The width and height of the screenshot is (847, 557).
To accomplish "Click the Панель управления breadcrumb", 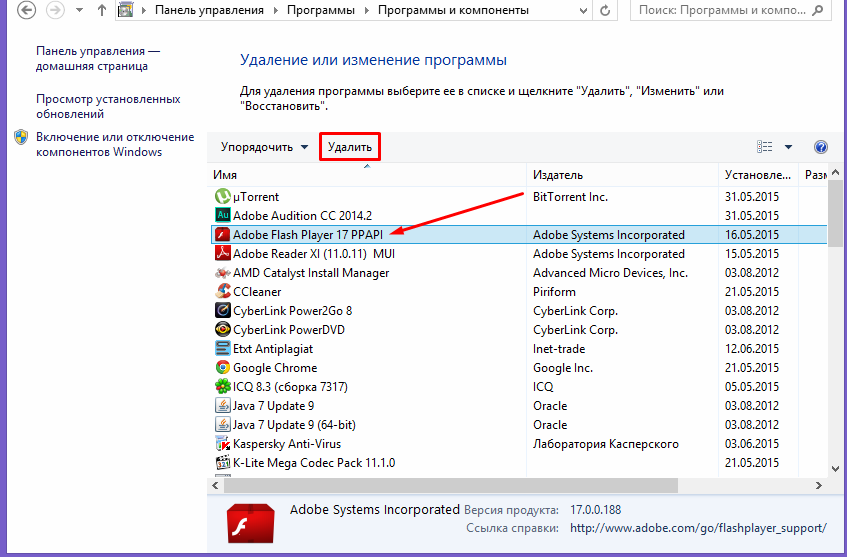I will pyautogui.click(x=210, y=10).
